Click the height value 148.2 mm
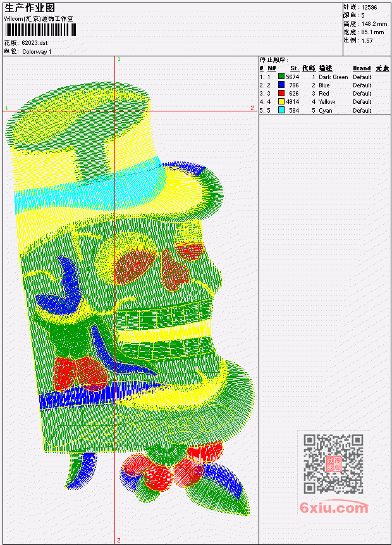The width and height of the screenshot is (392, 545). [x=374, y=24]
